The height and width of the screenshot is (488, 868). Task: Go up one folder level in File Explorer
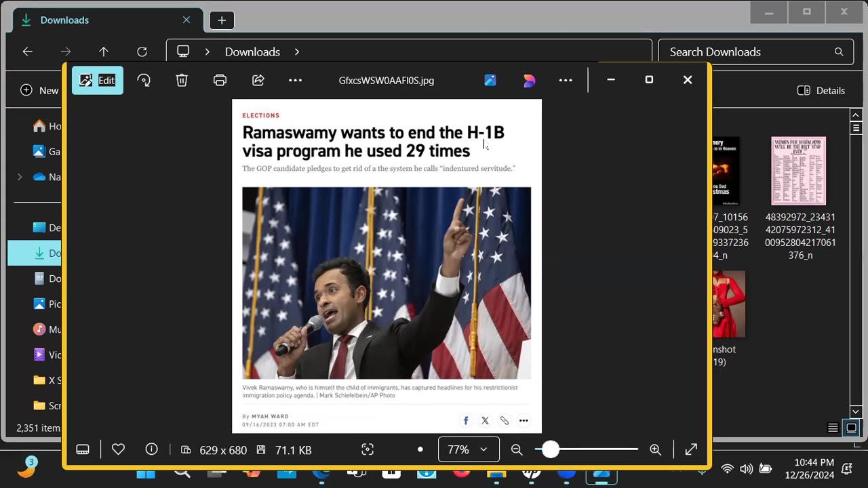(104, 52)
